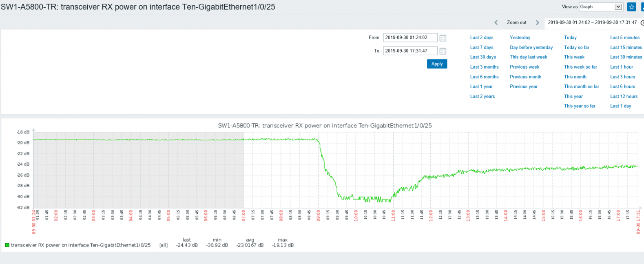Click the 09:00 time axis label

click(319, 215)
